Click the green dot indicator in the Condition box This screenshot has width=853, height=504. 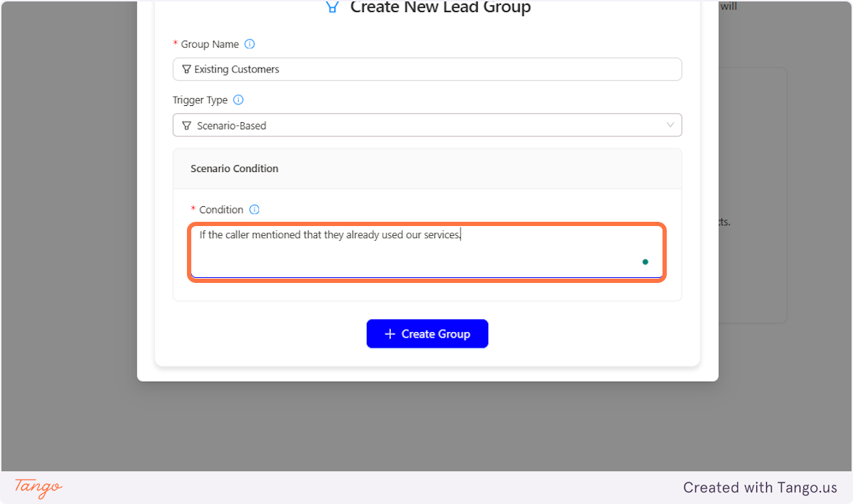(645, 262)
